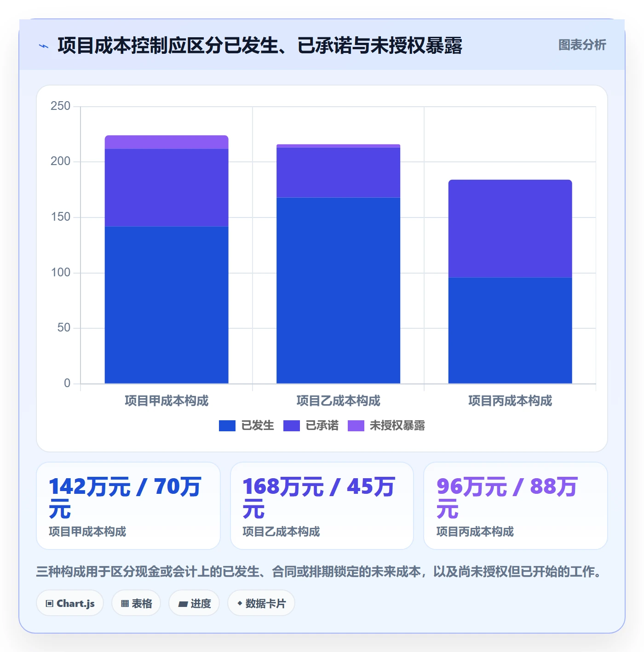Click 项目乙 已承诺 bar segment

(x=338, y=173)
